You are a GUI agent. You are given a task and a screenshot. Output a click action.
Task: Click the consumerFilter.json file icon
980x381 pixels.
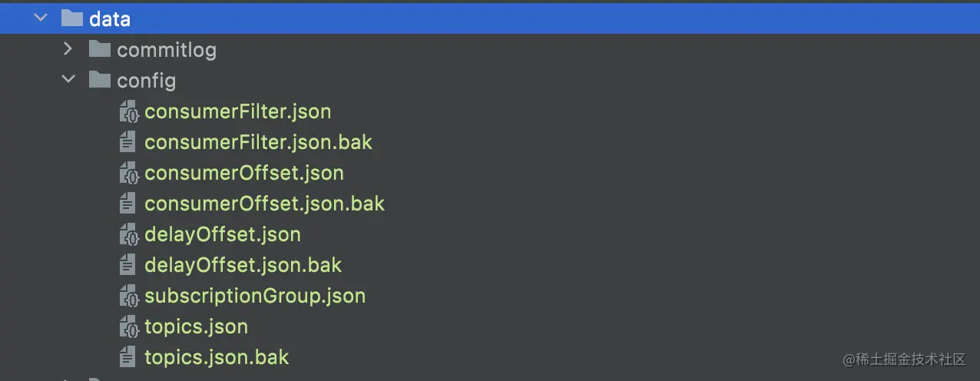[x=128, y=111]
